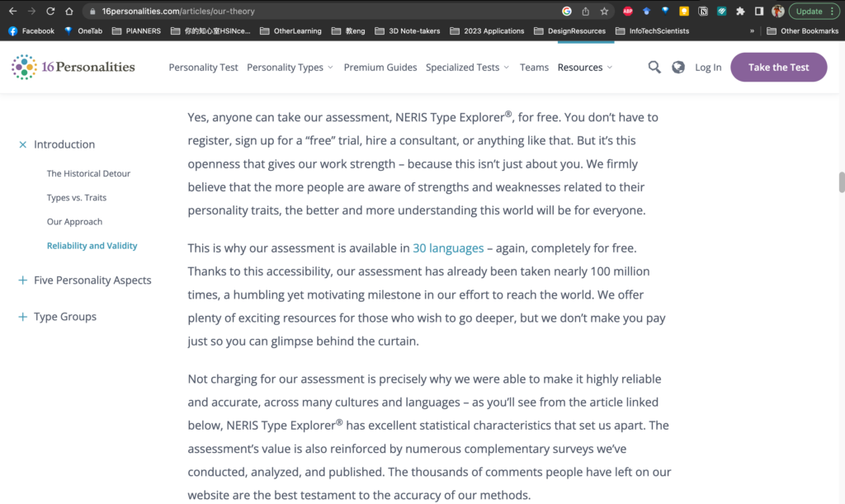845x504 pixels.
Task: Click the Google Keep extension icon
Action: pyautogui.click(x=684, y=12)
